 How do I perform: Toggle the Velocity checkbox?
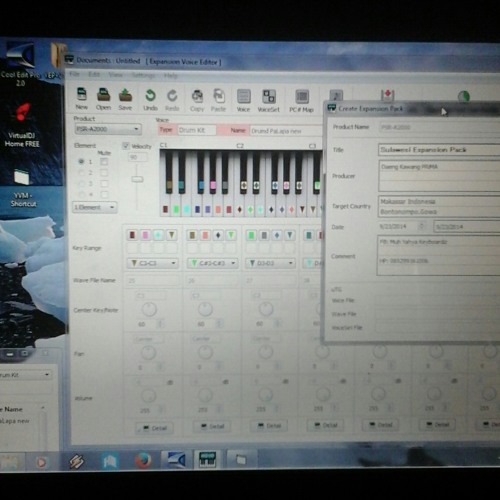point(126,146)
